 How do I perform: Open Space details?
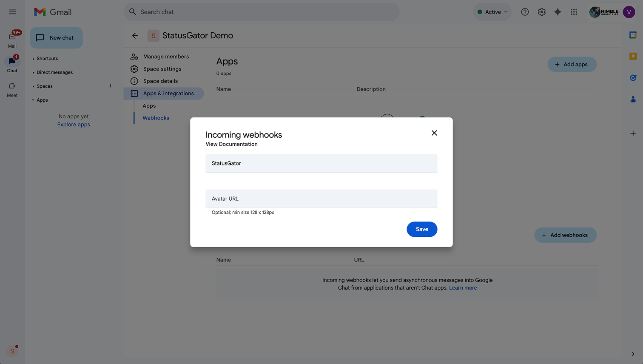tap(160, 81)
